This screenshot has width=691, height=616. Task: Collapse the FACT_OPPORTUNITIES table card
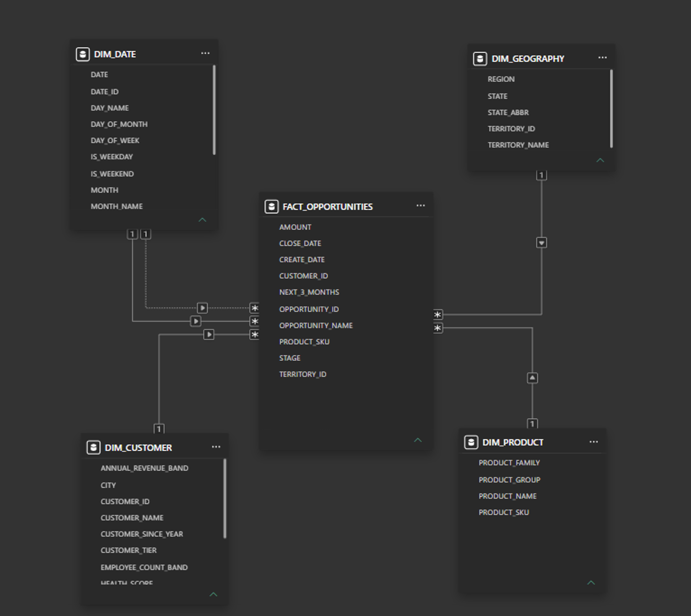[x=418, y=440]
